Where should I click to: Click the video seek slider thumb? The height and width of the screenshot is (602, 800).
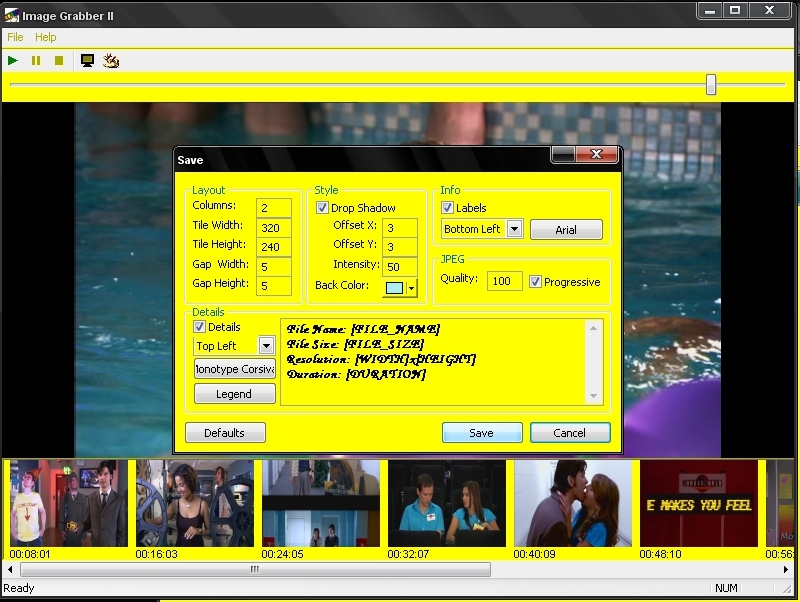point(711,84)
